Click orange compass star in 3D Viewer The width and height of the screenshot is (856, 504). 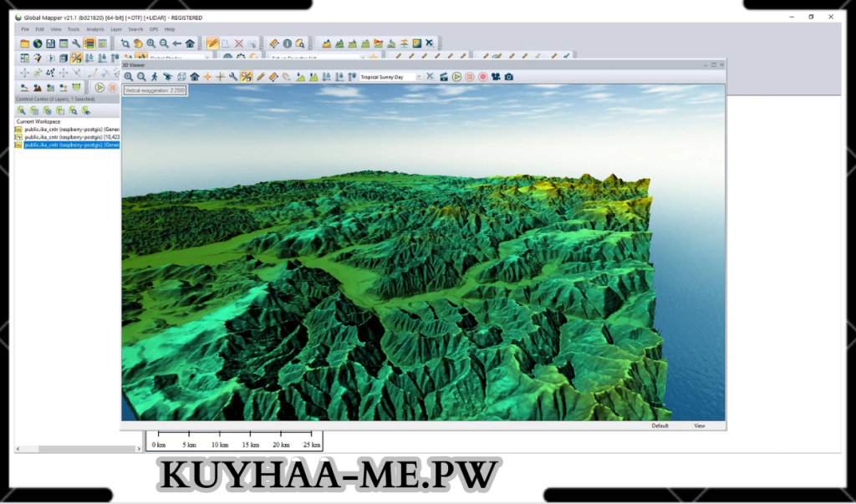[207, 77]
